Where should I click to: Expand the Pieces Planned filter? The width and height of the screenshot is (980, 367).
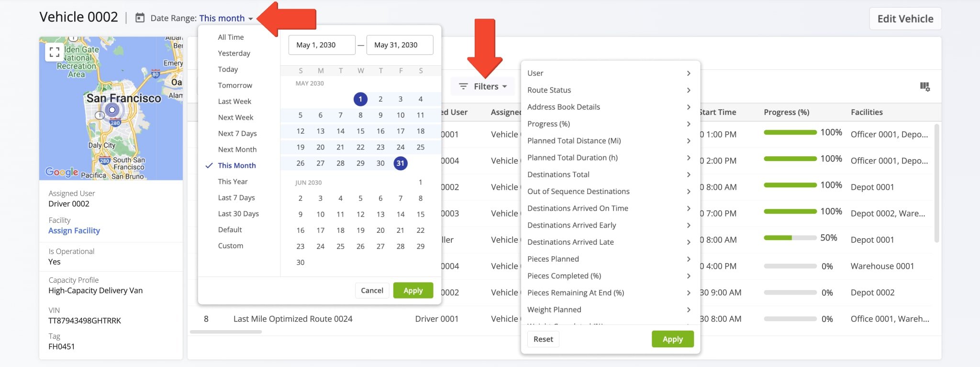point(609,259)
